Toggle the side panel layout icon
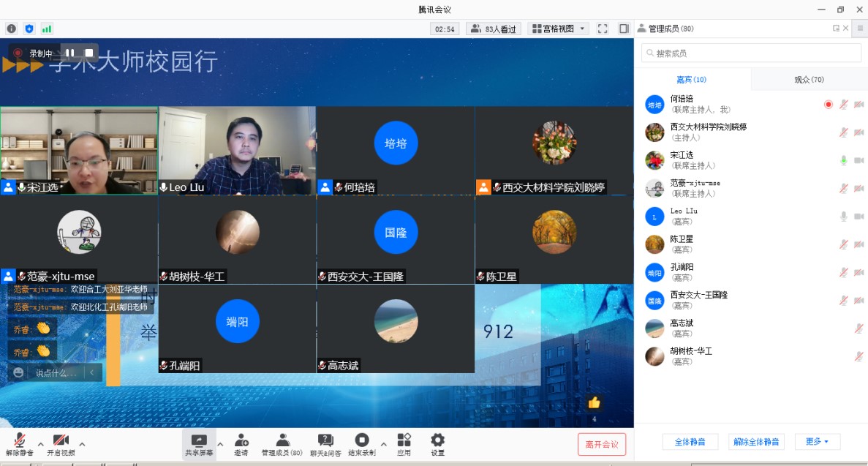 pos(624,29)
